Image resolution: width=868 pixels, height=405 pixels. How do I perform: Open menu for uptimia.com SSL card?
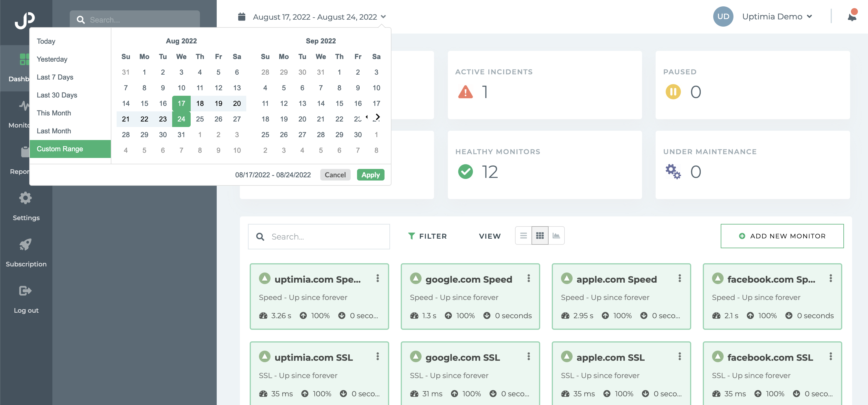tap(378, 356)
